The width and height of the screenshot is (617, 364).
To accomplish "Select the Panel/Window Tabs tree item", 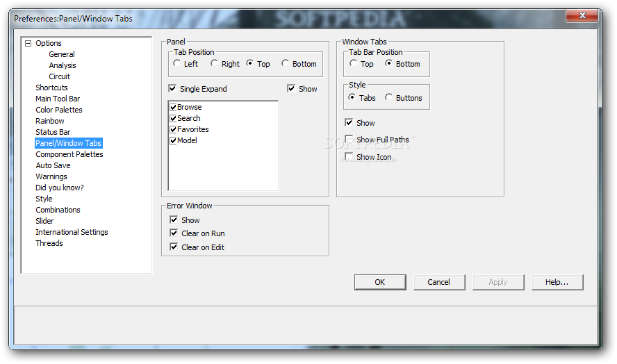I will tap(69, 143).
